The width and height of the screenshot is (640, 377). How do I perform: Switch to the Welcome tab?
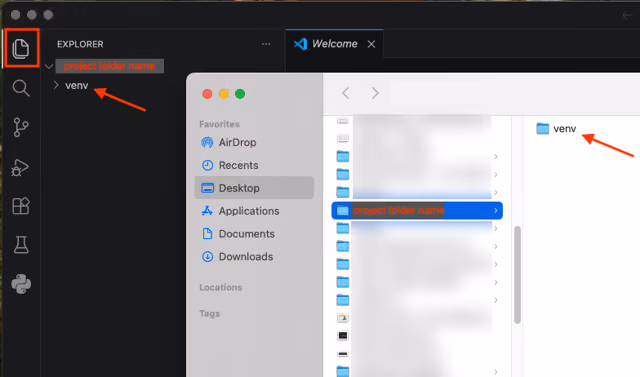334,44
